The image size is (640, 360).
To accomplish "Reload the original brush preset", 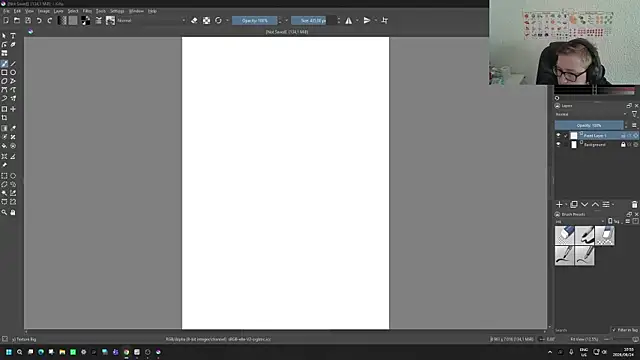I will [x=218, y=20].
